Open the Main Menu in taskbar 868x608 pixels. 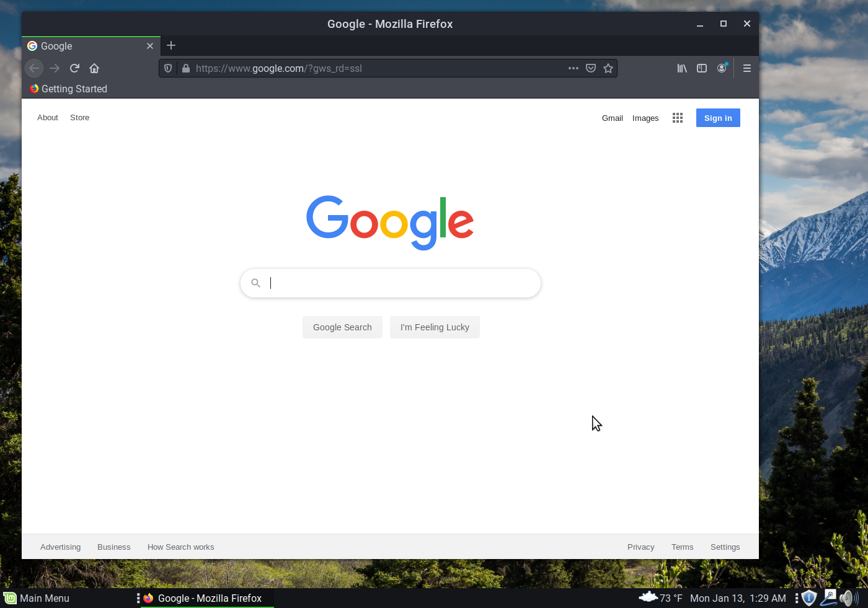37,598
